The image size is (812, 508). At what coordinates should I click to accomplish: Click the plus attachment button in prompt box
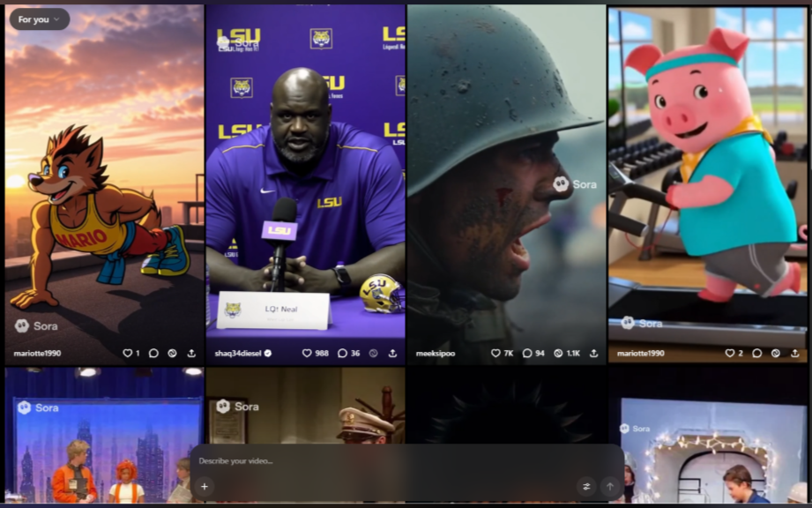tap(205, 486)
